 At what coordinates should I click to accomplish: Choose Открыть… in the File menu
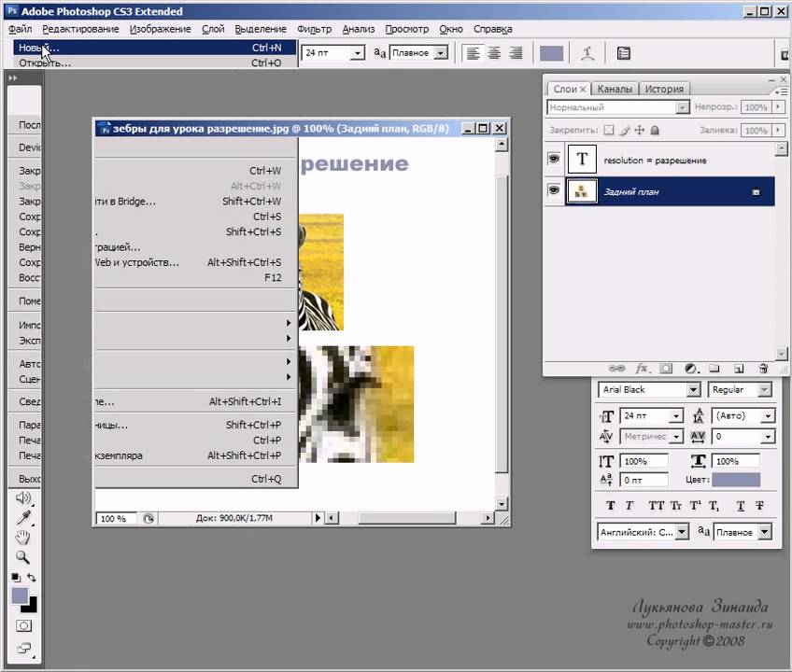point(155,63)
